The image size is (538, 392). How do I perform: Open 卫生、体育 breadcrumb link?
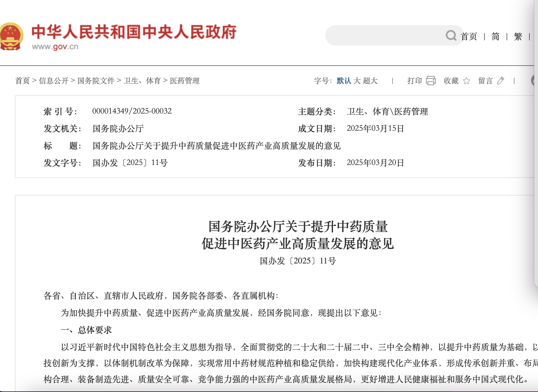(142, 81)
